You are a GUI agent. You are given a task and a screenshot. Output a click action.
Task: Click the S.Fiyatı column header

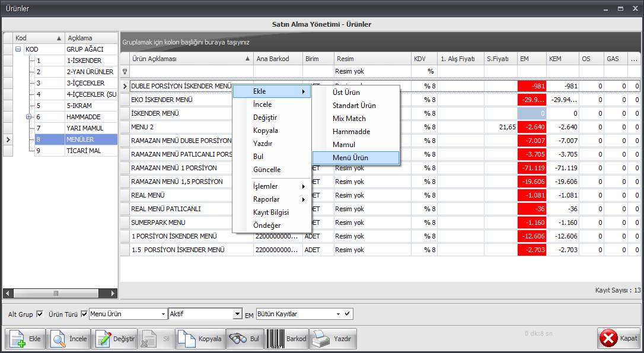point(500,59)
